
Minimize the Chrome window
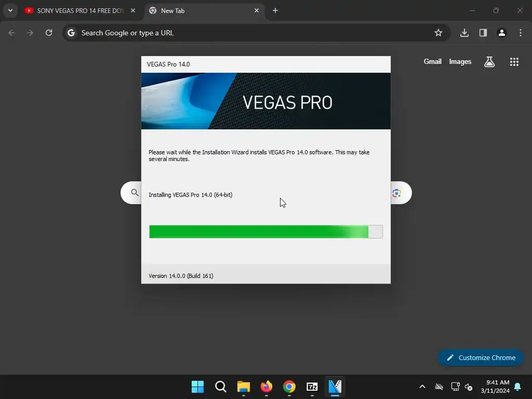tap(472, 10)
